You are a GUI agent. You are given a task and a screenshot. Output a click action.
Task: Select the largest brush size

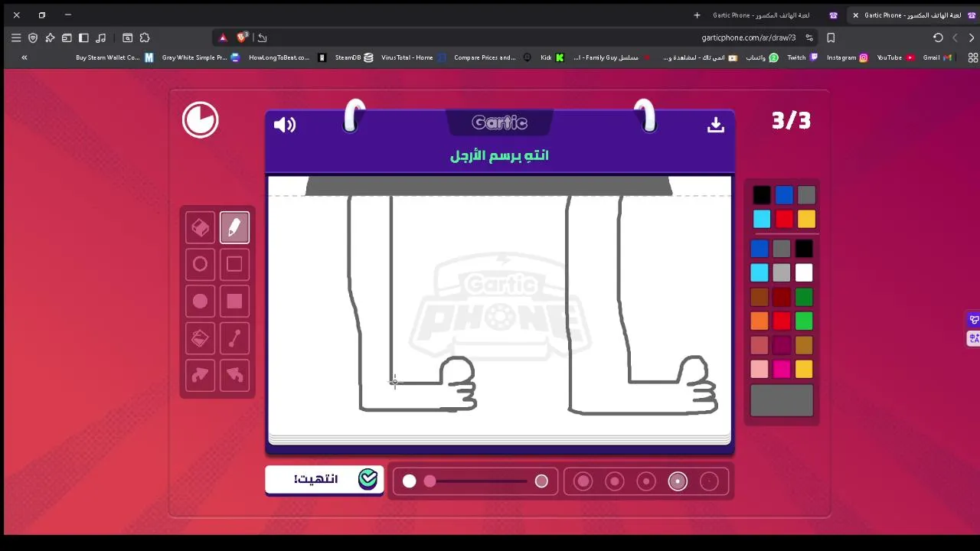[x=583, y=481]
